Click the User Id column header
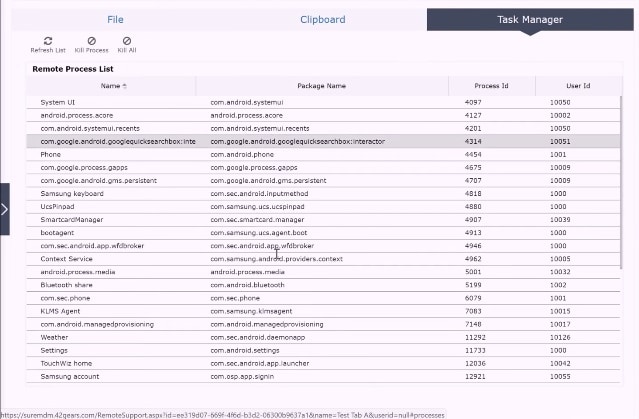This screenshot has width=639, height=419. (x=578, y=86)
